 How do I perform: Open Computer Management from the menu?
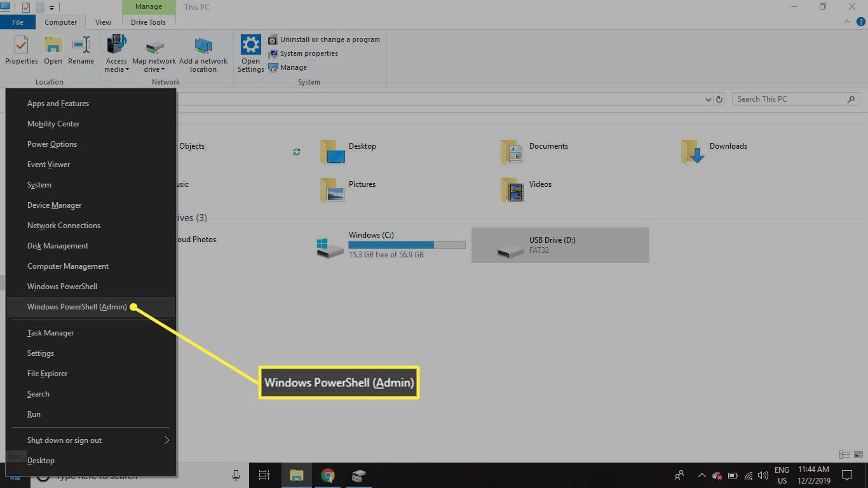[x=90, y=266]
